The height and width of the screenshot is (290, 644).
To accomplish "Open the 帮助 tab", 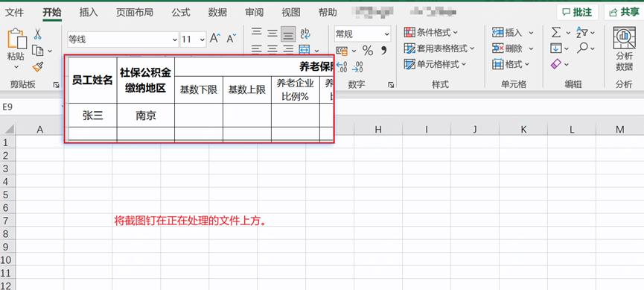I will [328, 13].
